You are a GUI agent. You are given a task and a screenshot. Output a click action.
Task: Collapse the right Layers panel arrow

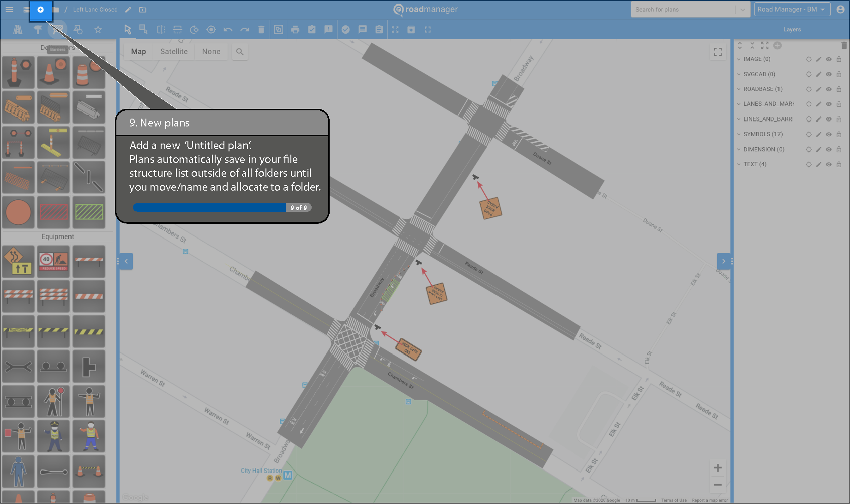pos(723,261)
